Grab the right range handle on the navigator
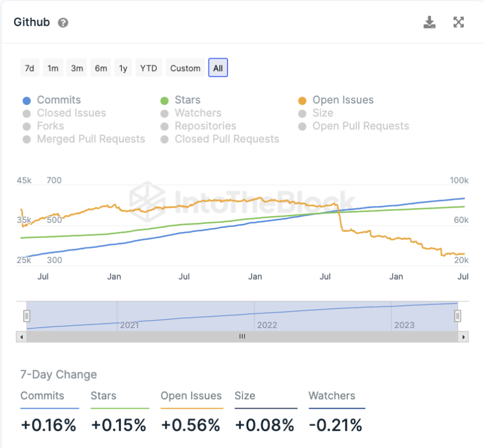 pyautogui.click(x=457, y=316)
